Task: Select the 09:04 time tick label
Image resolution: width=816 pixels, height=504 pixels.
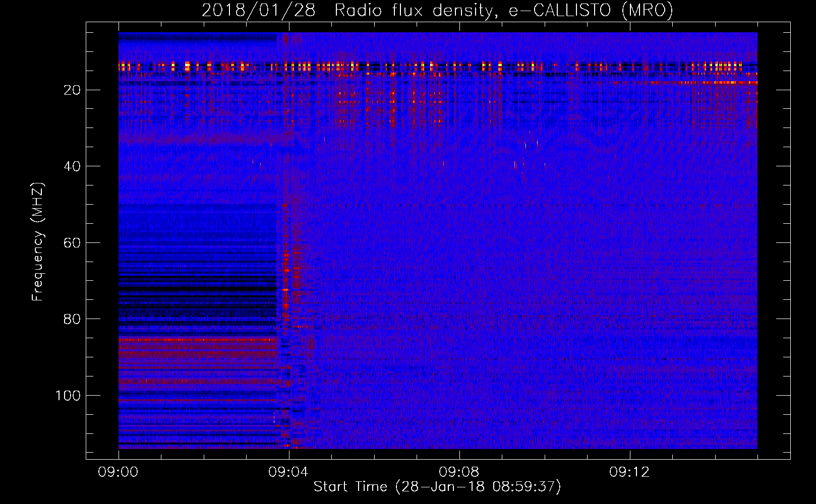Action: pos(289,472)
